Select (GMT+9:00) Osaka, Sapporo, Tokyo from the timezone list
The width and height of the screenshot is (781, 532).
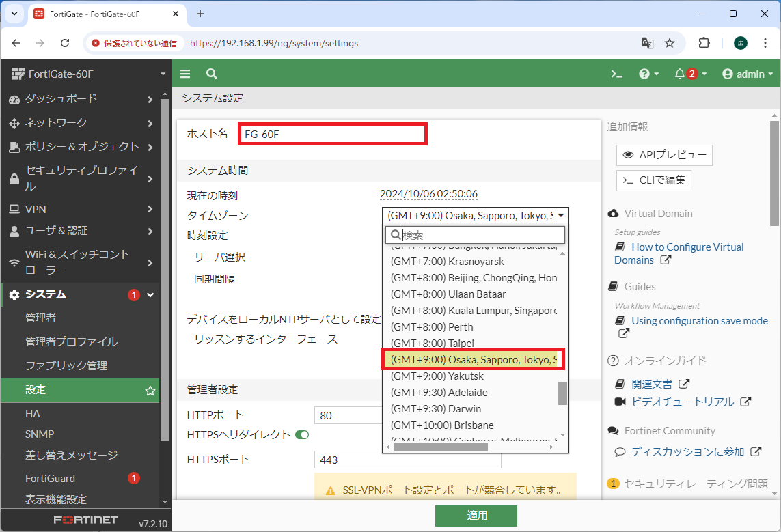coord(474,359)
